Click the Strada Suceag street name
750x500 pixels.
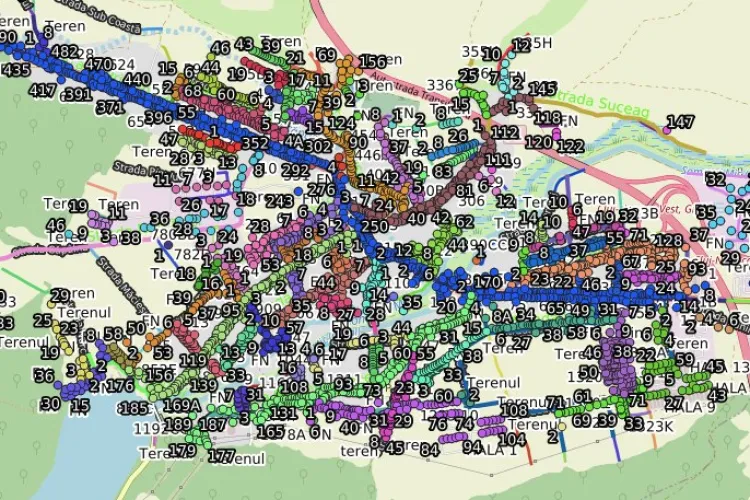tap(604, 104)
